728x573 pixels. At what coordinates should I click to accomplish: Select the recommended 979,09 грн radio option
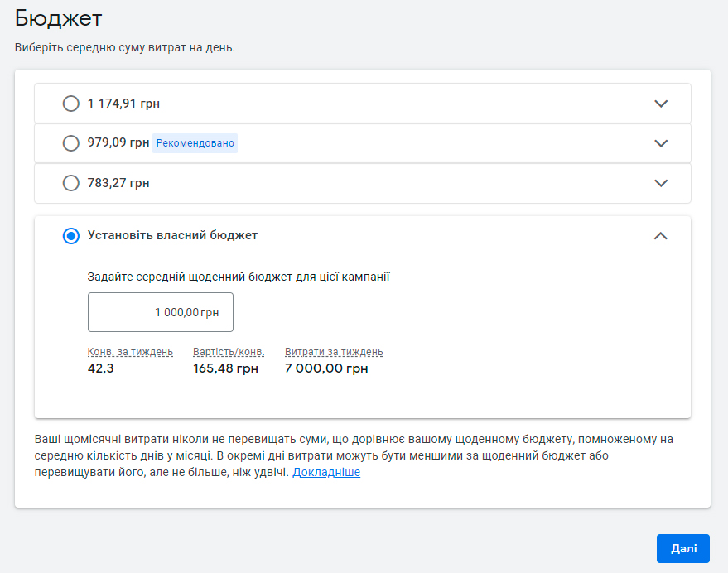click(71, 143)
